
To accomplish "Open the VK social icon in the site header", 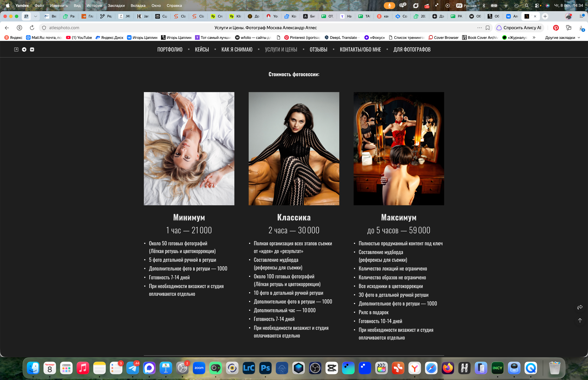I will tap(32, 49).
